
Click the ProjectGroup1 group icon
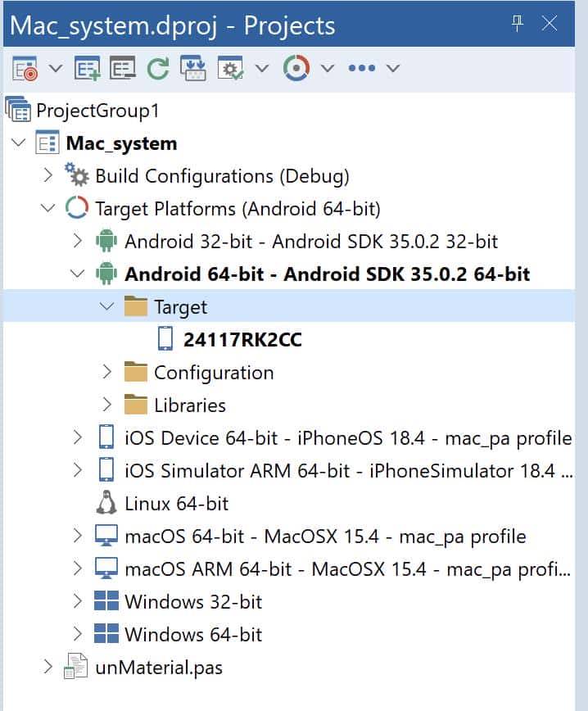tap(18, 110)
